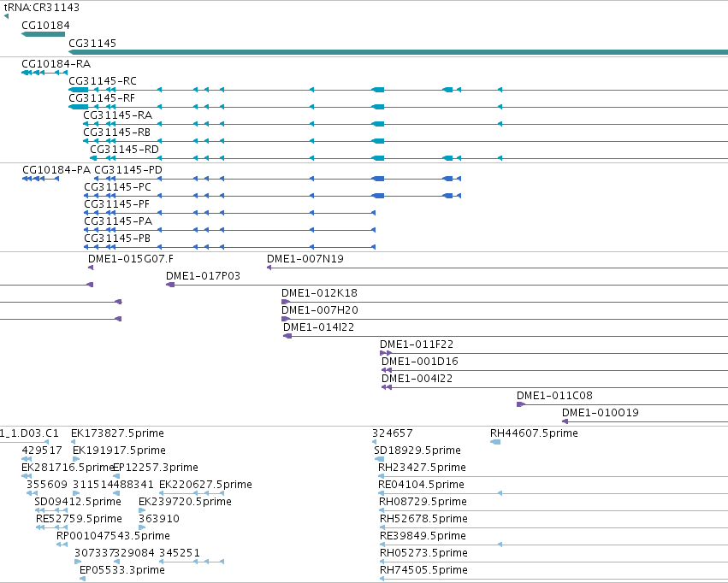Image resolution: width=728 pixels, height=583 pixels.
Task: Click the long CG31145 gene bar
Action: pyautogui.click(x=398, y=52)
